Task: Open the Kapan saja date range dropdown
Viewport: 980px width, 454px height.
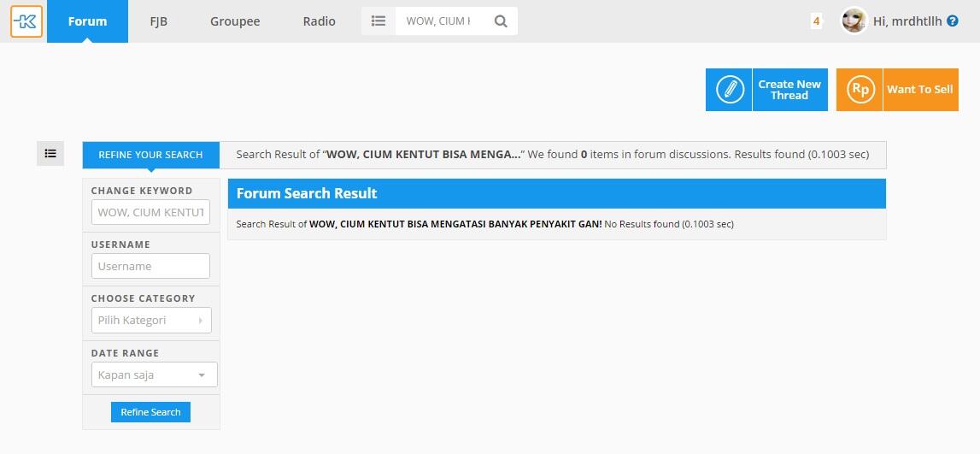Action: (155, 374)
